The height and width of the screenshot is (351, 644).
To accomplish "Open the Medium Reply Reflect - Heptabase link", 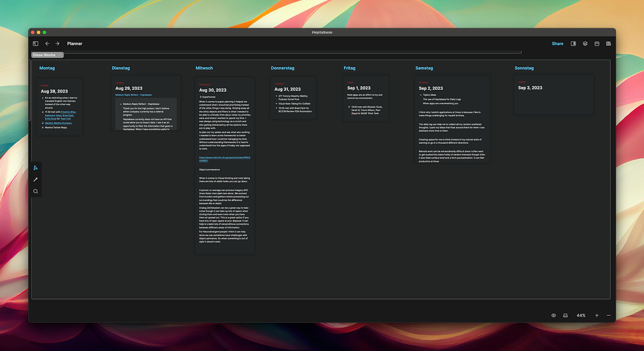I will [133, 95].
